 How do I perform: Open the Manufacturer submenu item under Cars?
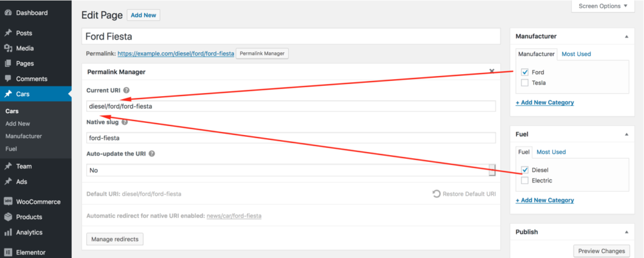pos(23,136)
